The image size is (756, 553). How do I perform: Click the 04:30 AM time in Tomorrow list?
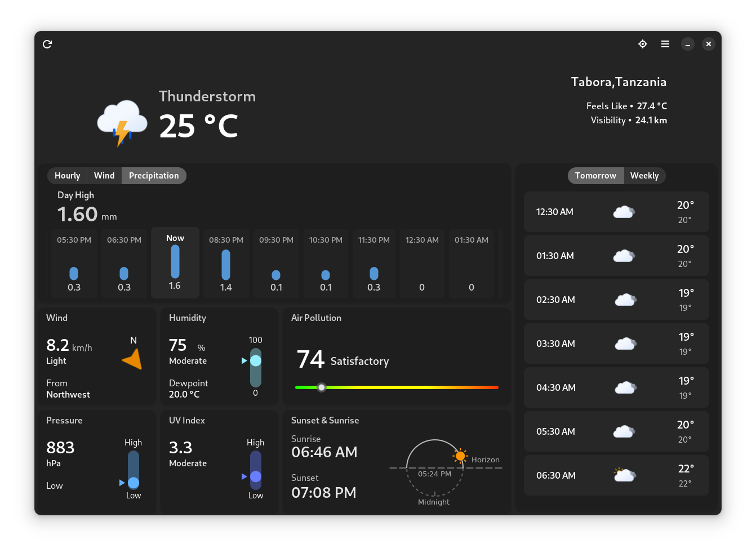click(556, 387)
